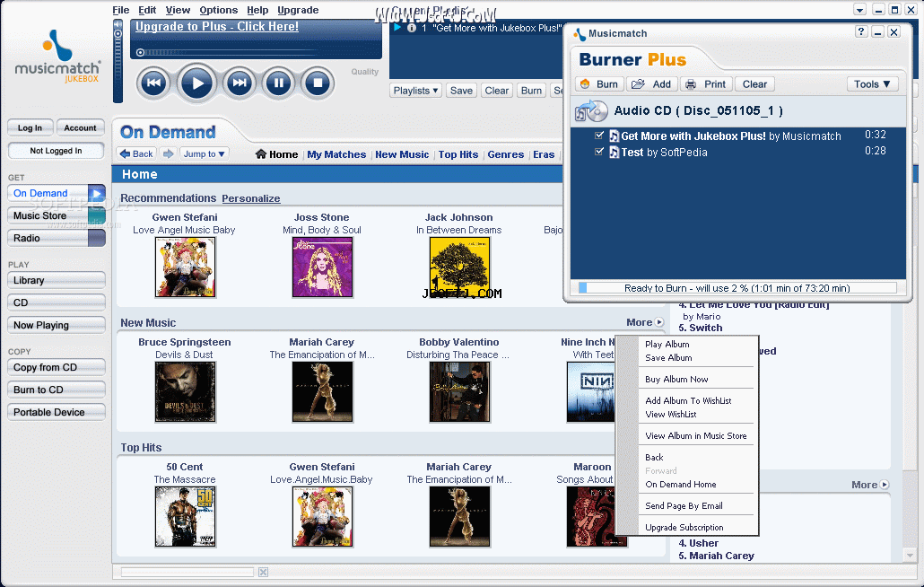Click the track seek slider handle
The height and width of the screenshot is (587, 924).
click(x=140, y=52)
